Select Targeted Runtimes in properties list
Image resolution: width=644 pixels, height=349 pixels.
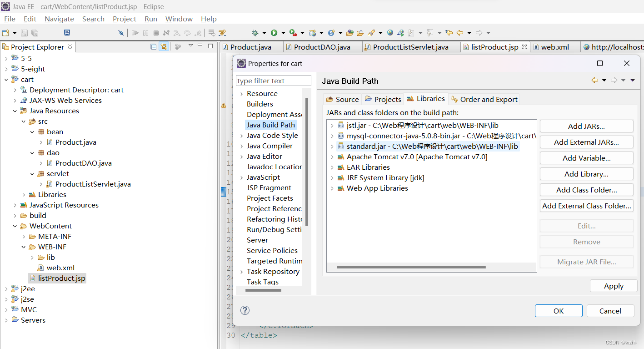tap(275, 261)
